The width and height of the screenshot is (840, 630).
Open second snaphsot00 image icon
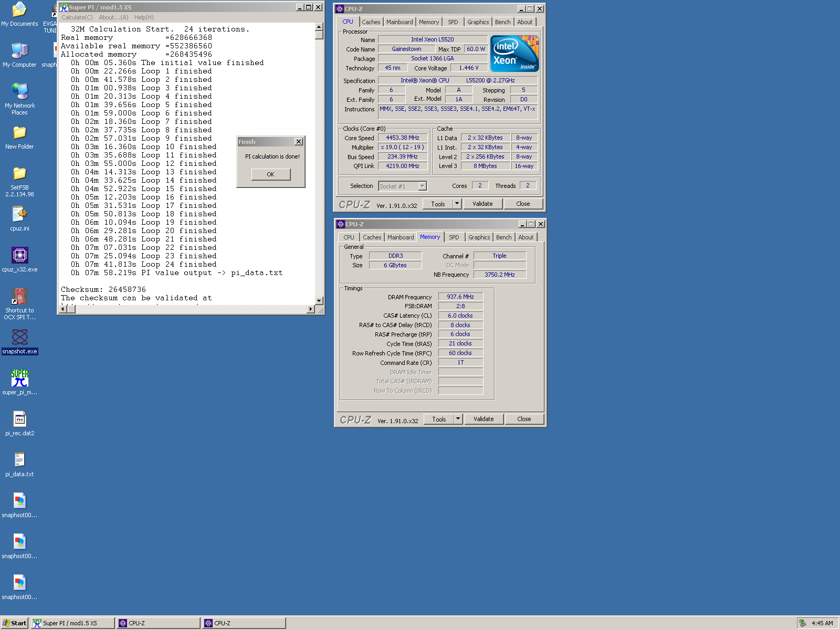19,546
